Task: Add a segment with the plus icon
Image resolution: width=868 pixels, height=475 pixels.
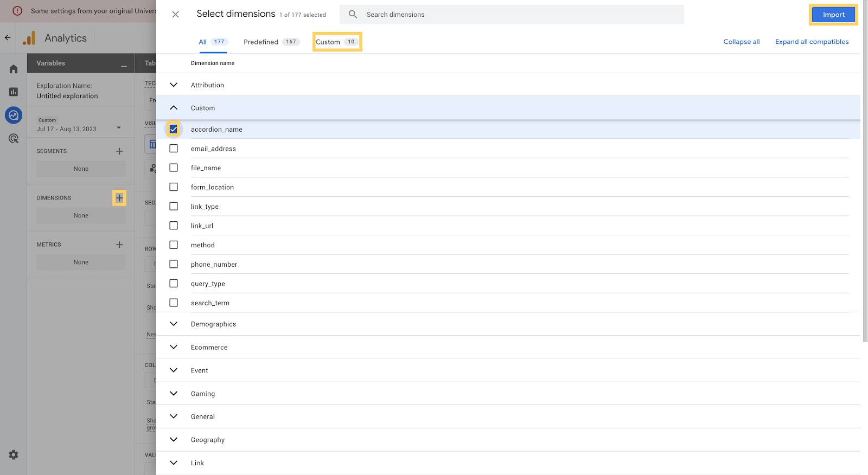Action: point(119,151)
